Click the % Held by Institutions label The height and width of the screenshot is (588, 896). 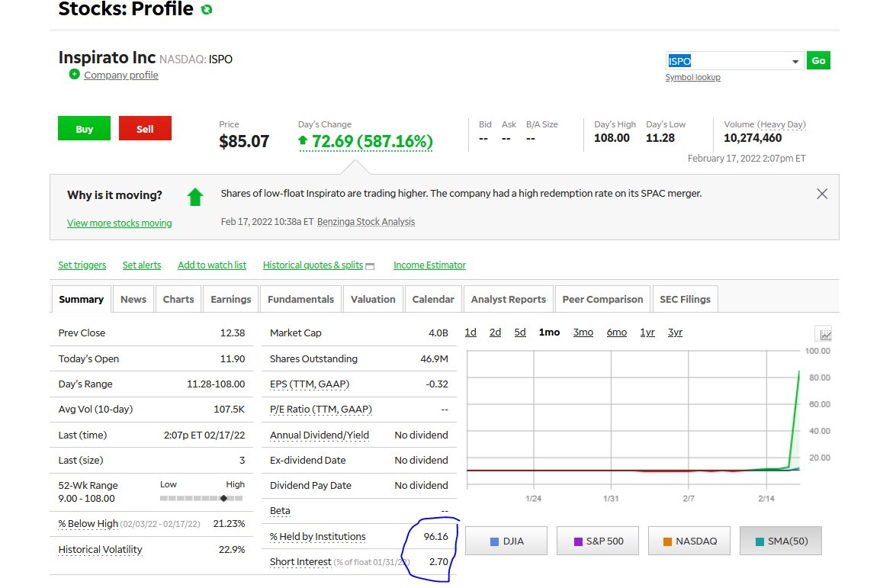tap(318, 537)
